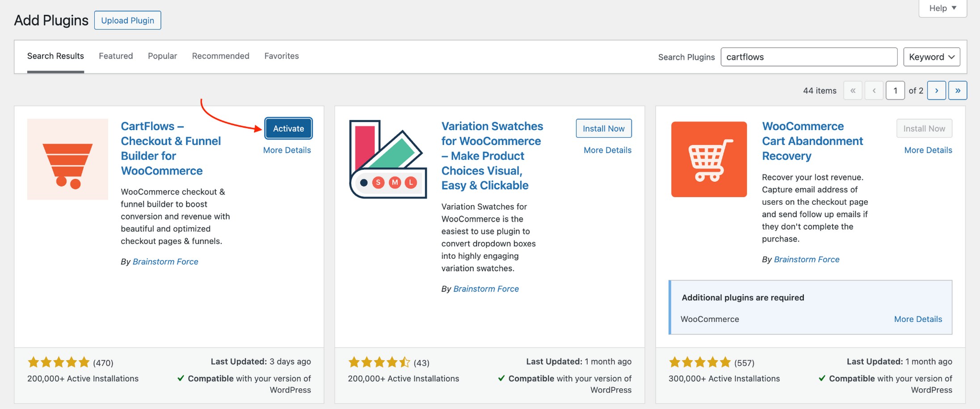The image size is (980, 409).
Task: Open Variation Swatches for WooCommerce title link
Action: 492,156
